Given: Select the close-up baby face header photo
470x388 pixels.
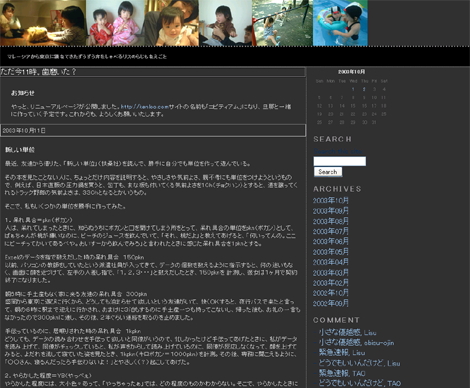Looking at the screenshot, I should [x=172, y=23].
